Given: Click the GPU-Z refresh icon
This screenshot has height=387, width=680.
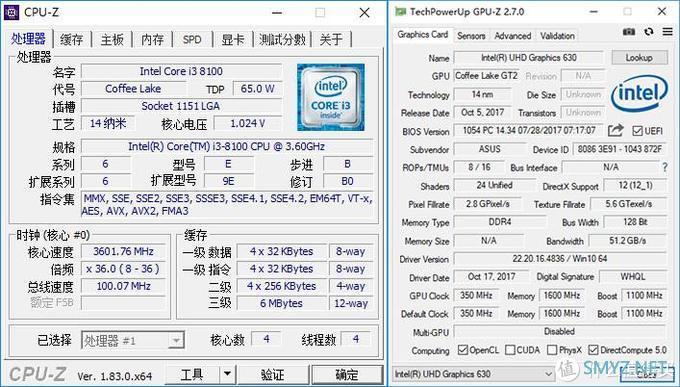Looking at the screenshot, I should [649, 31].
